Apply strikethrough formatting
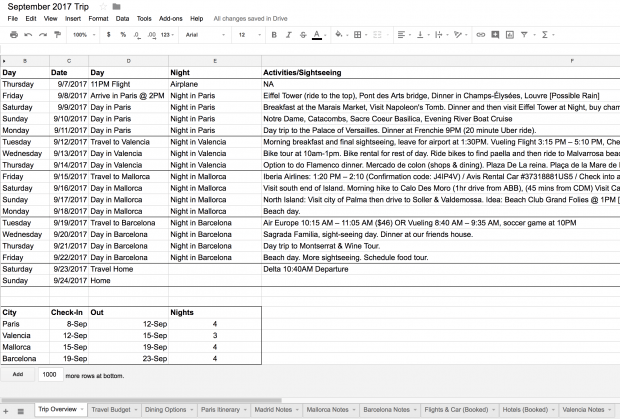620x419 pixels. point(301,34)
